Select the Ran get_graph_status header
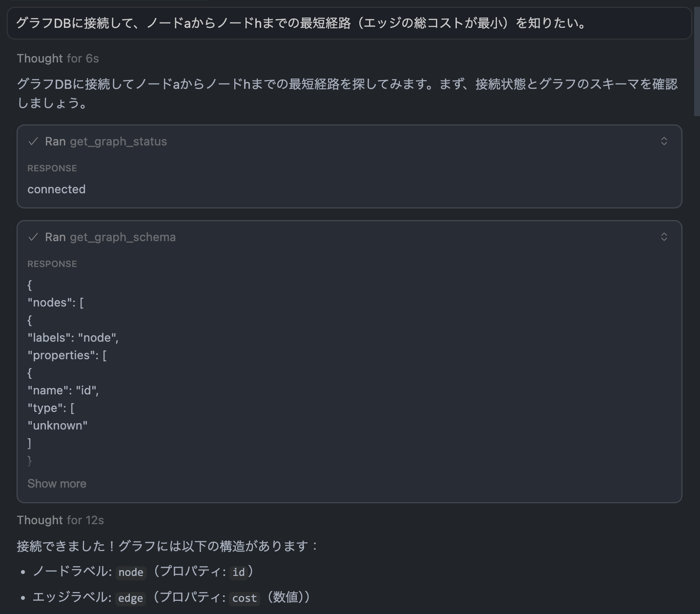The image size is (700, 614). [105, 142]
